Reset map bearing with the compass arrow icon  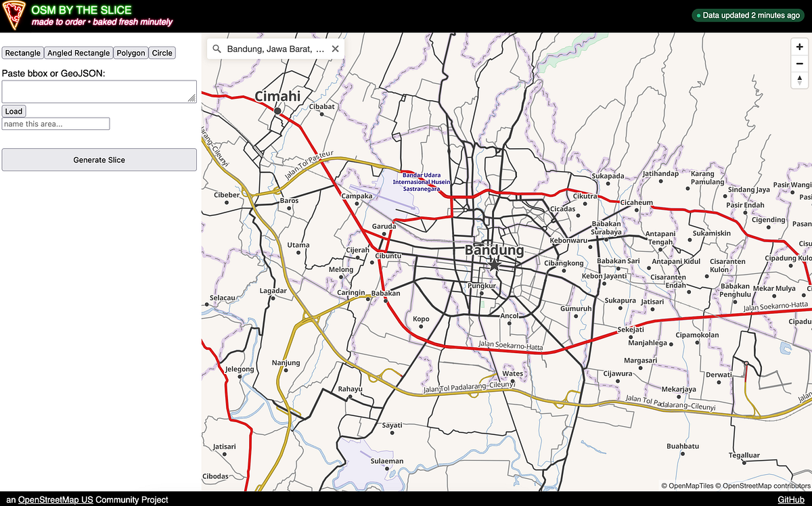point(799,80)
